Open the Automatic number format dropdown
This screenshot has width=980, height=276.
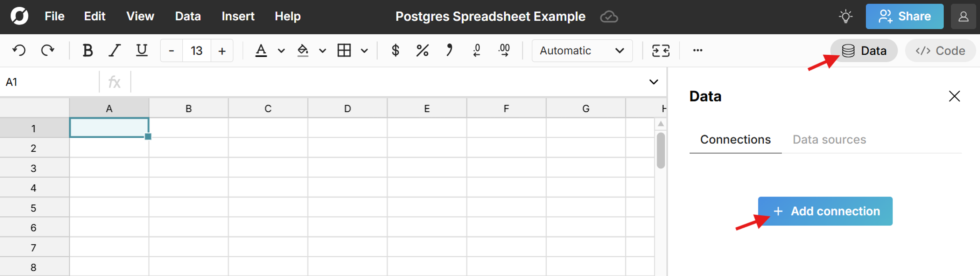(x=582, y=51)
